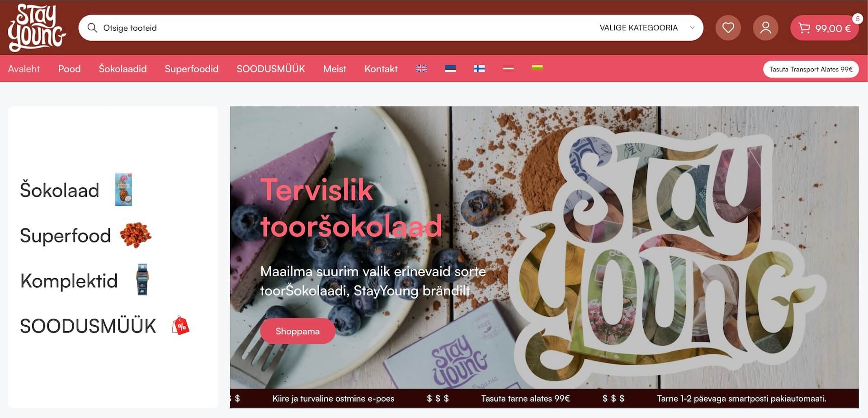Click the Shoppama button on banner
868x418 pixels.
point(297,331)
